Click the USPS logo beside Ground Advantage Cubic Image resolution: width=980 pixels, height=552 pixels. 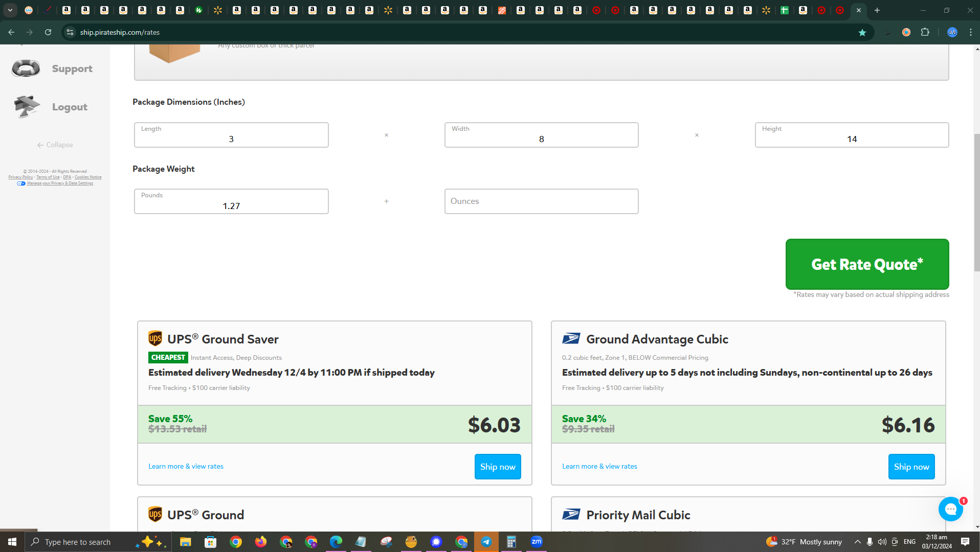point(571,338)
